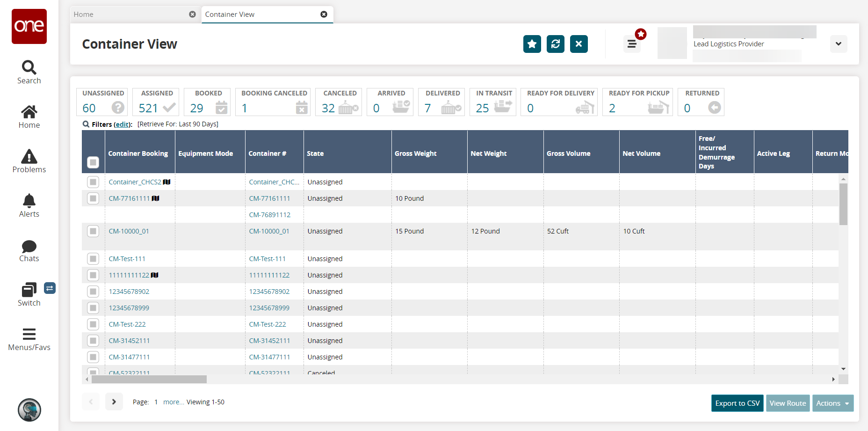Click the Export to CSV button
The height and width of the screenshot is (431, 868).
tap(737, 403)
